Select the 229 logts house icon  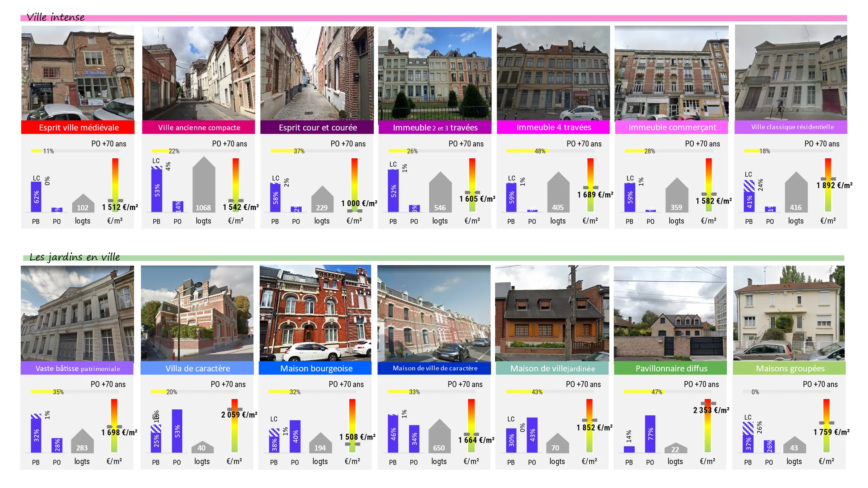click(322, 199)
